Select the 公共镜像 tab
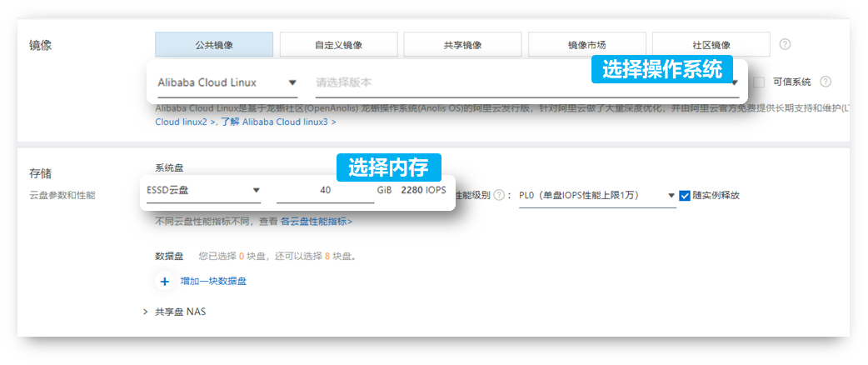This screenshot has width=868, height=365. [x=214, y=44]
